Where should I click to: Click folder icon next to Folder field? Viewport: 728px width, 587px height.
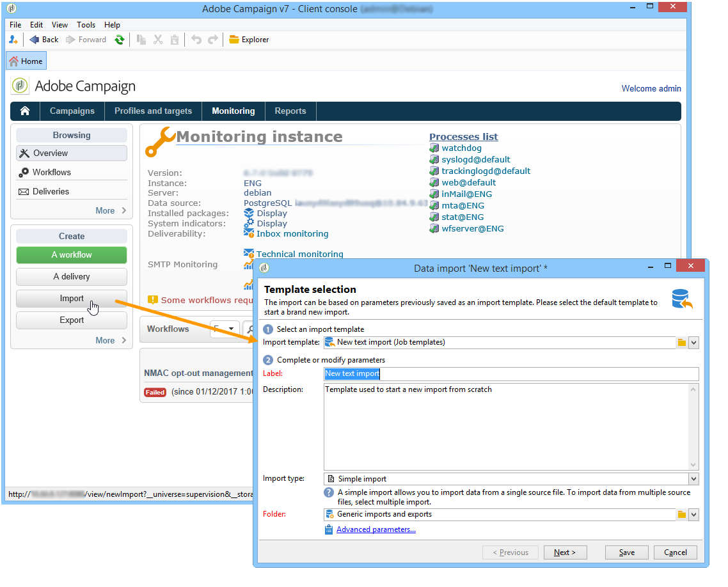(x=681, y=514)
